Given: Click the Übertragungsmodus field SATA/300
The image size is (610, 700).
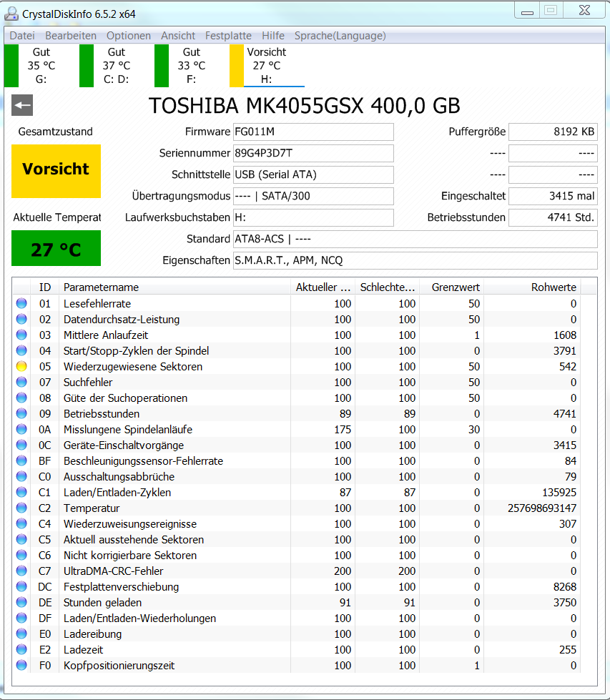Looking at the screenshot, I should [x=313, y=196].
